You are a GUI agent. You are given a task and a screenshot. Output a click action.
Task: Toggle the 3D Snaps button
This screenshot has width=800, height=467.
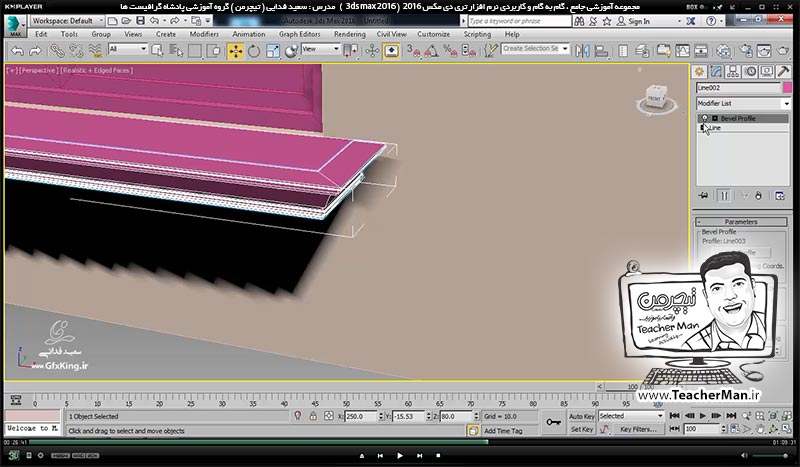pos(413,51)
